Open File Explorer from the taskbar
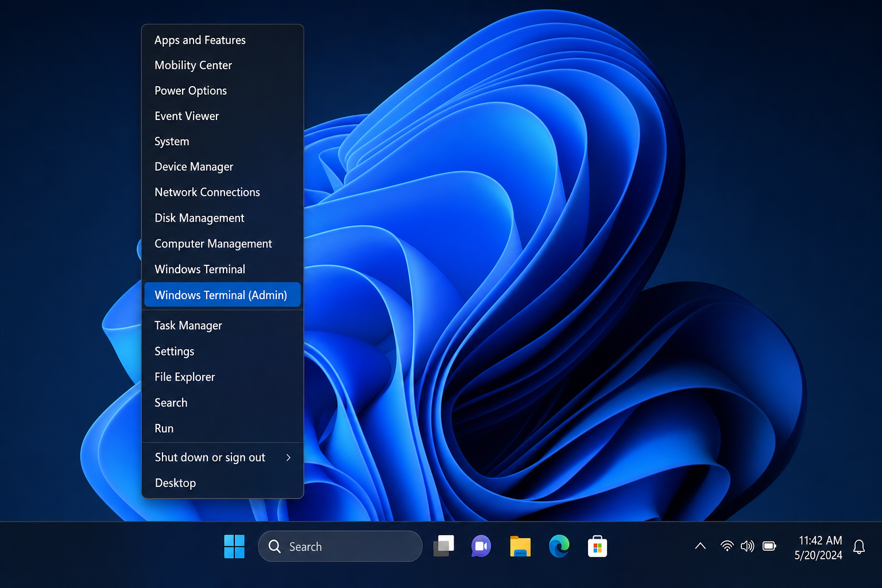This screenshot has width=882, height=588. click(520, 546)
